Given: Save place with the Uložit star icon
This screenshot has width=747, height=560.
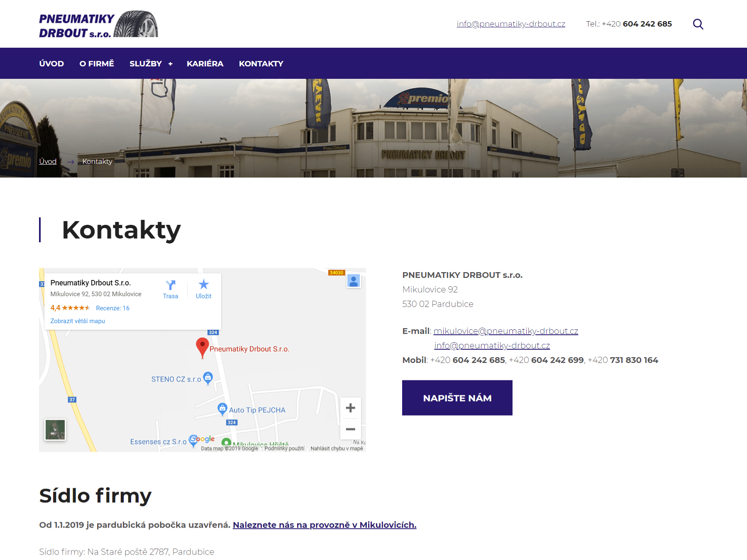Looking at the screenshot, I should coord(203,285).
